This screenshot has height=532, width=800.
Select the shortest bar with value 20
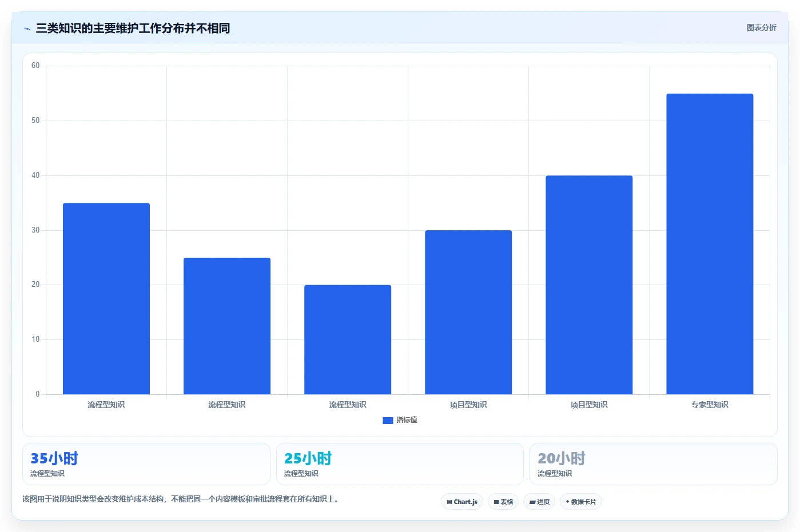[x=348, y=339]
